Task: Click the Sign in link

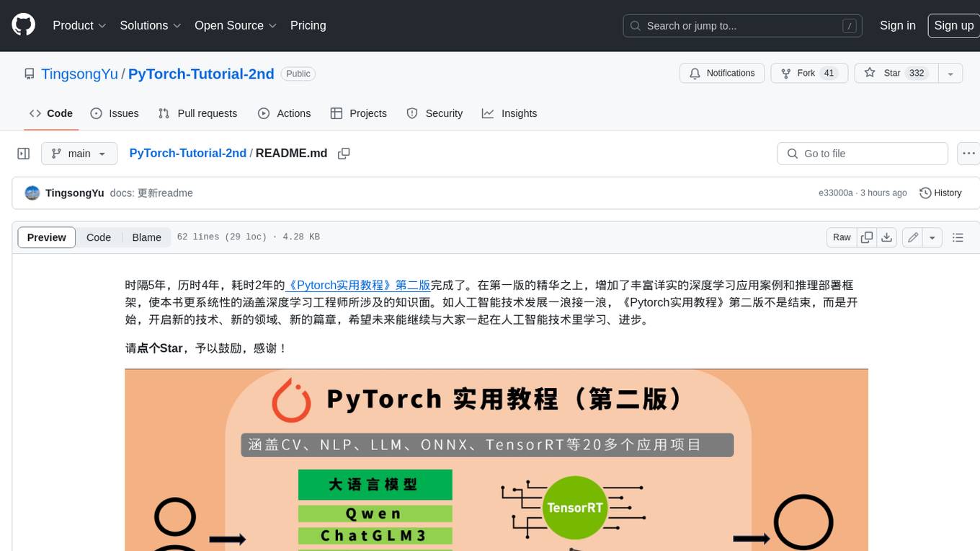Action: tap(897, 25)
